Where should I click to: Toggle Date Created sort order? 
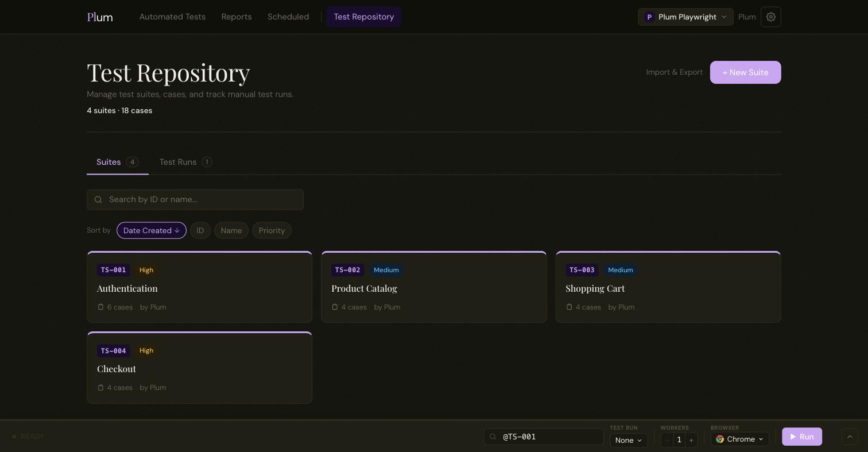coord(152,230)
